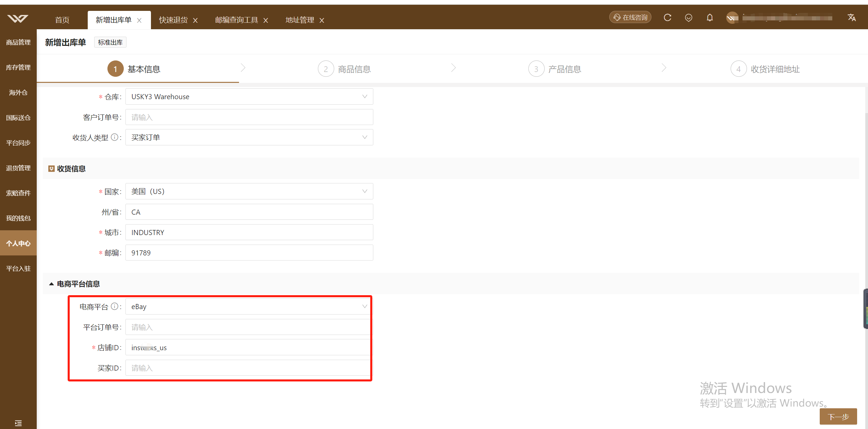868x429 pixels.
Task: Collapse the 电商平台信息 section triangle
Action: click(51, 284)
